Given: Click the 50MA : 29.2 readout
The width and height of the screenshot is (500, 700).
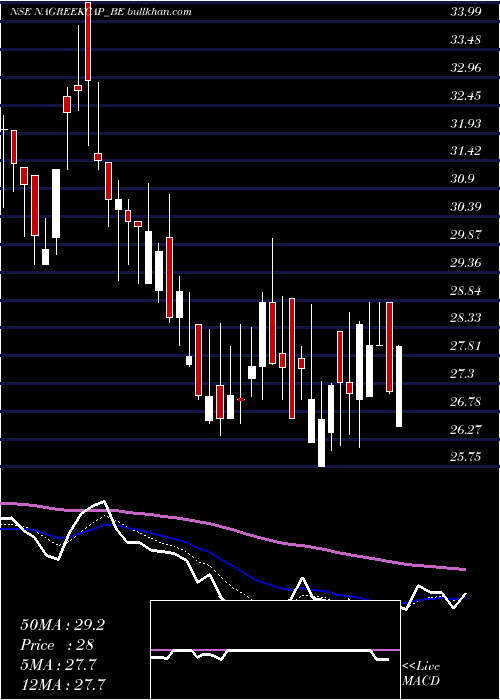Looking at the screenshot, I should [x=62, y=625].
